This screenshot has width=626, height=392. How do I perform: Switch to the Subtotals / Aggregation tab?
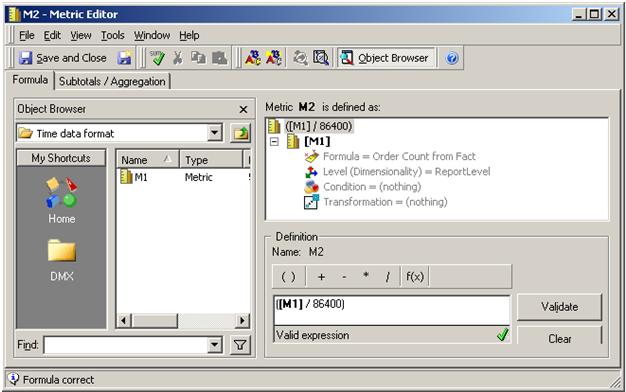(112, 81)
